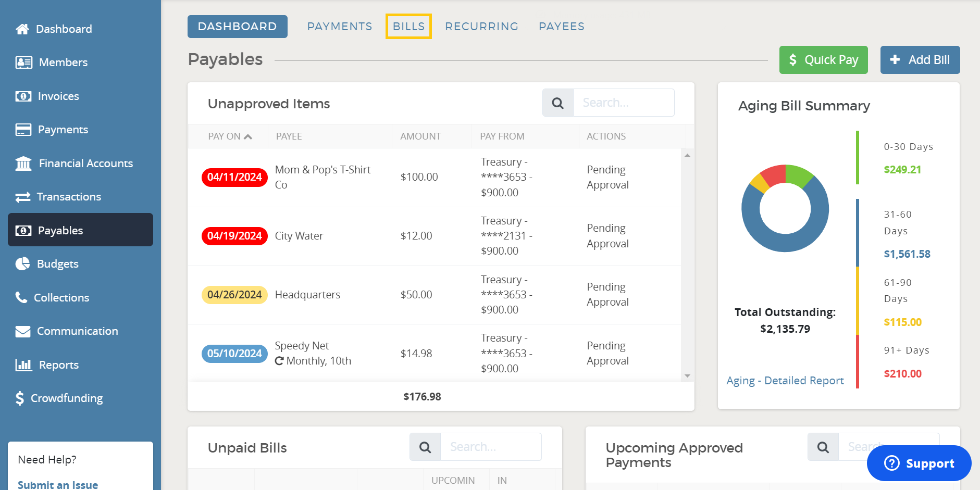This screenshot has width=980, height=490.
Task: Open Members via its ID card icon
Action: [23, 62]
